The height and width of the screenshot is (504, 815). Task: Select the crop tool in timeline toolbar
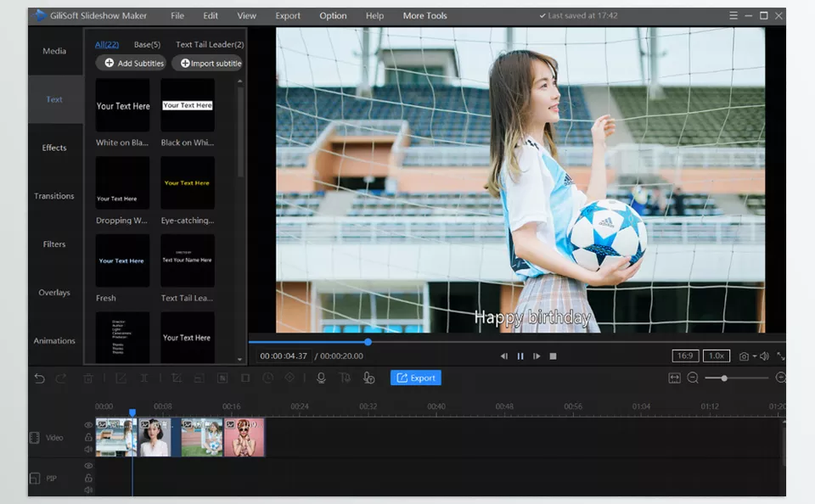pyautogui.click(x=177, y=378)
